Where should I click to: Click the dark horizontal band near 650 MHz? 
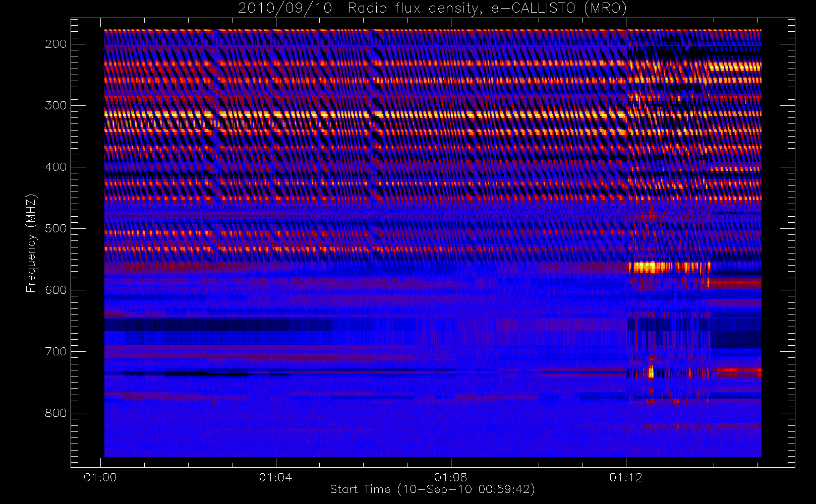coord(218,325)
